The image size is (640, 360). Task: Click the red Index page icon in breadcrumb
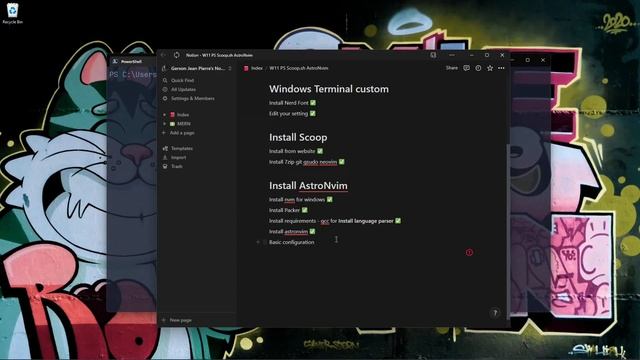coord(246,68)
